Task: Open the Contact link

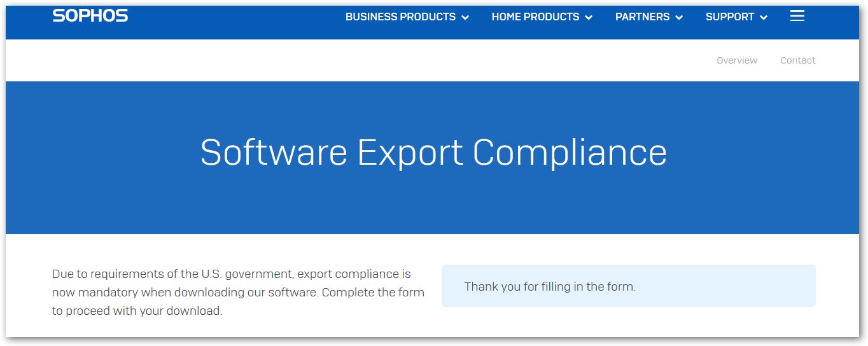Action: point(798,60)
